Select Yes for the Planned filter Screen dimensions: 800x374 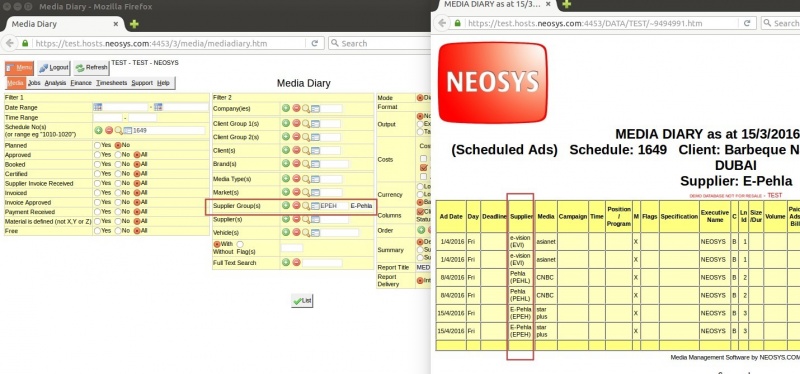coord(97,145)
